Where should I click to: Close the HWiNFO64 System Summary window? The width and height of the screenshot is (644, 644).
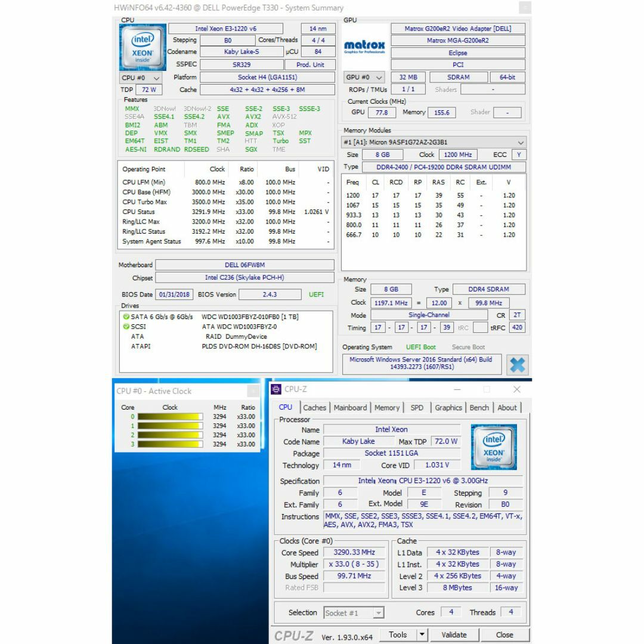point(525,7)
